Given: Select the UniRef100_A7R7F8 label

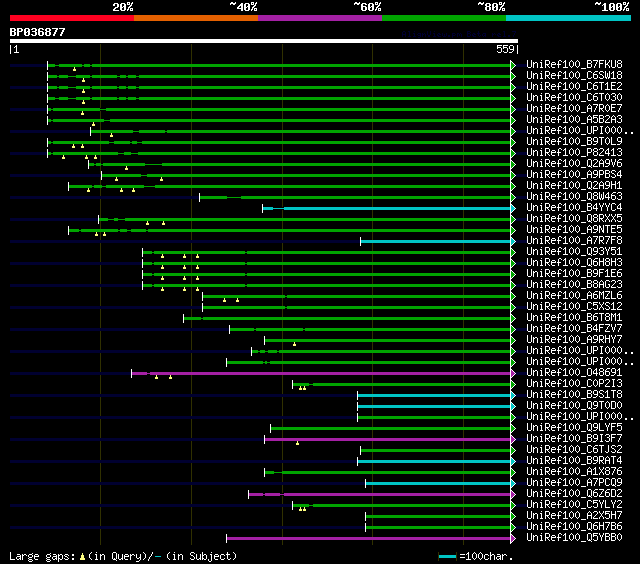Looking at the screenshot, I should coord(574,241).
